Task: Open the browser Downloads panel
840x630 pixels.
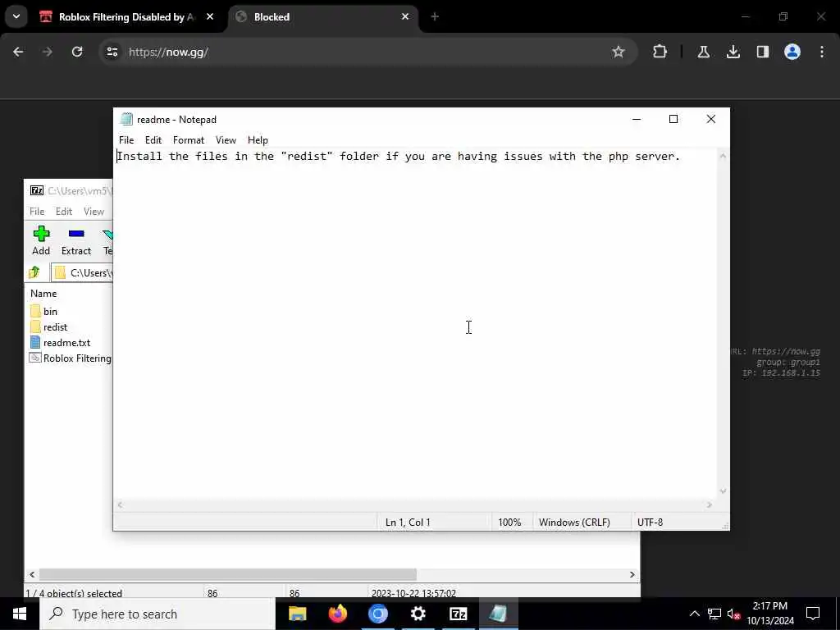Action: tap(733, 52)
